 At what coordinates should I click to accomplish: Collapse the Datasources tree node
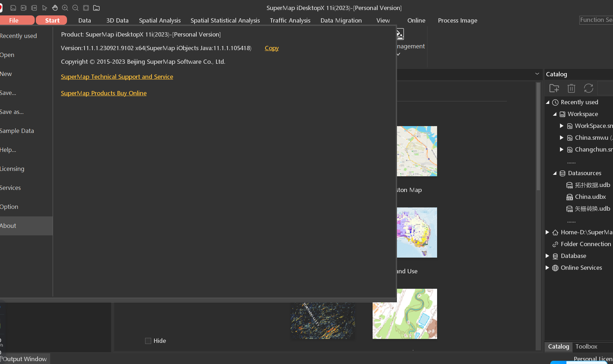(x=555, y=173)
